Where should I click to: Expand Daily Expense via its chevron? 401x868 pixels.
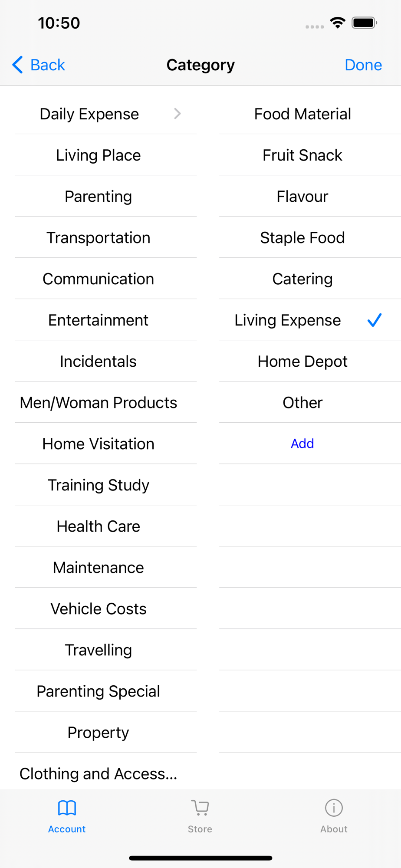(177, 114)
